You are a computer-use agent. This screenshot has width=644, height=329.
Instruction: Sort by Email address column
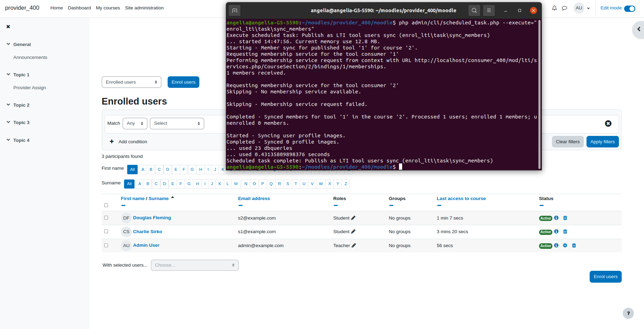[254, 199]
